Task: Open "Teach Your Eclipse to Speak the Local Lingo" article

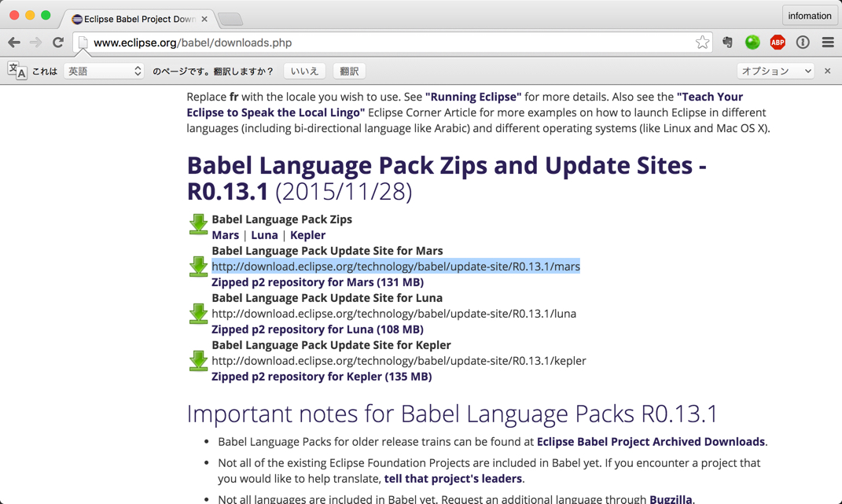Action: (465, 105)
